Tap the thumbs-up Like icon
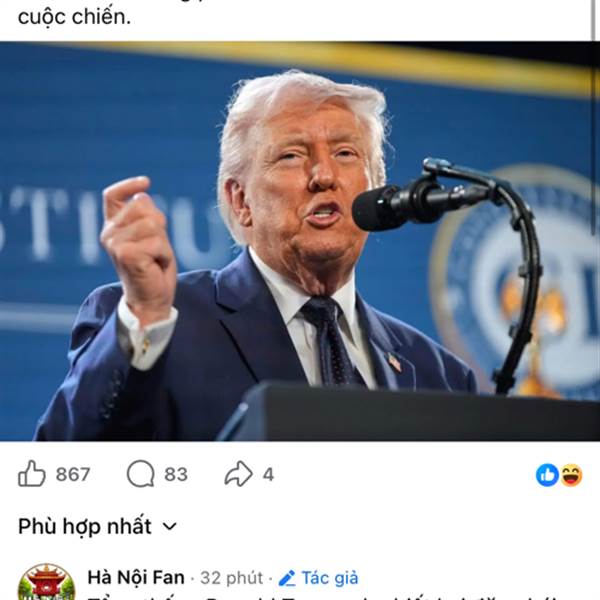The width and height of the screenshot is (600, 600). (x=32, y=474)
